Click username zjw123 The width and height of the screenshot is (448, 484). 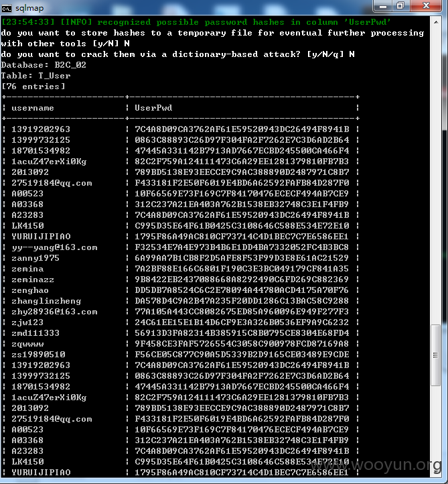pyautogui.click(x=27, y=322)
